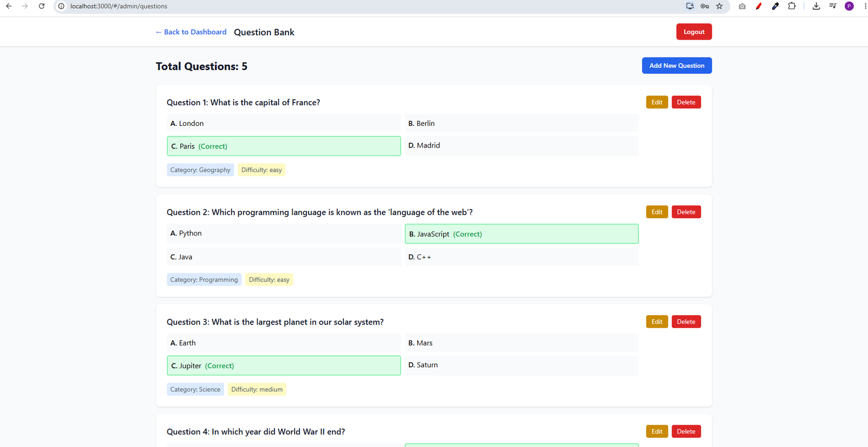Viewport: 868px width, 447px height.
Task: Click the Category: Science tag
Action: pos(195,389)
